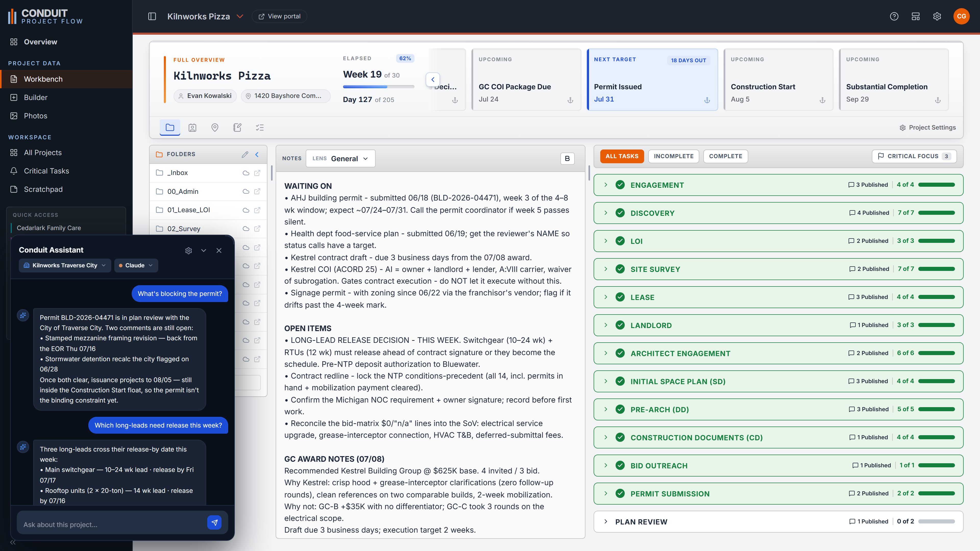Screen dimensions: 980x551
Task: Toggle the SITE SURVEY completion check
Action: [620, 269]
